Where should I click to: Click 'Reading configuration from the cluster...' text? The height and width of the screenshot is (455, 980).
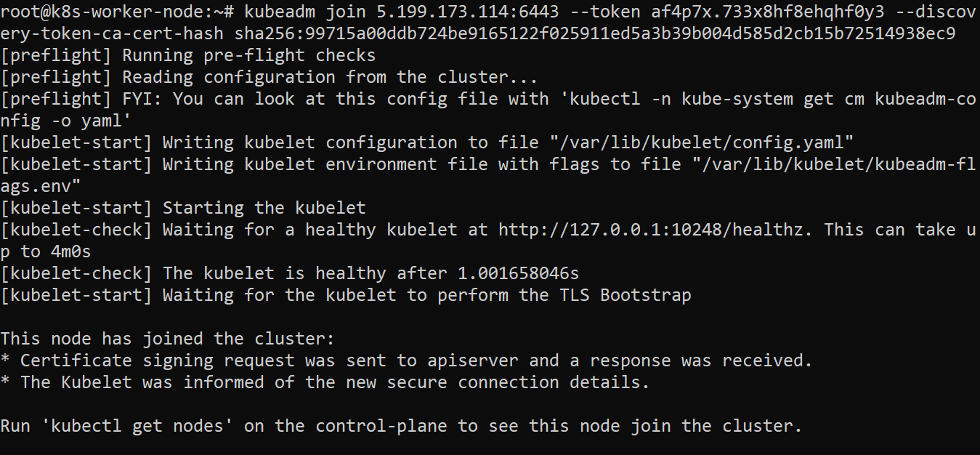(x=330, y=76)
